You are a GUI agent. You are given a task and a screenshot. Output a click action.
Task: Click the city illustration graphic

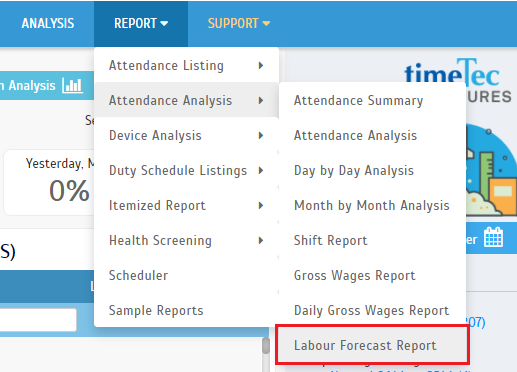tap(491, 170)
